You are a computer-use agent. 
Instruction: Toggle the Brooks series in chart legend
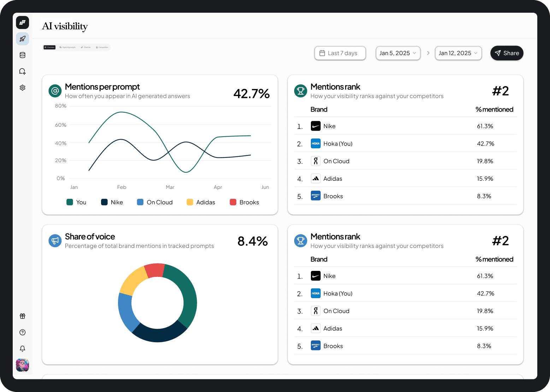pos(244,202)
